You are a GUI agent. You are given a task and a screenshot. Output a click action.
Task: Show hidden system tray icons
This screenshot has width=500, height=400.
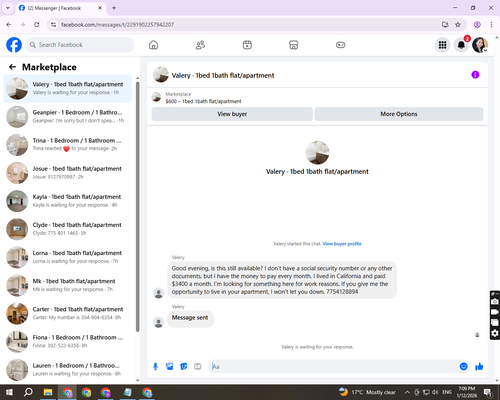coord(407,392)
